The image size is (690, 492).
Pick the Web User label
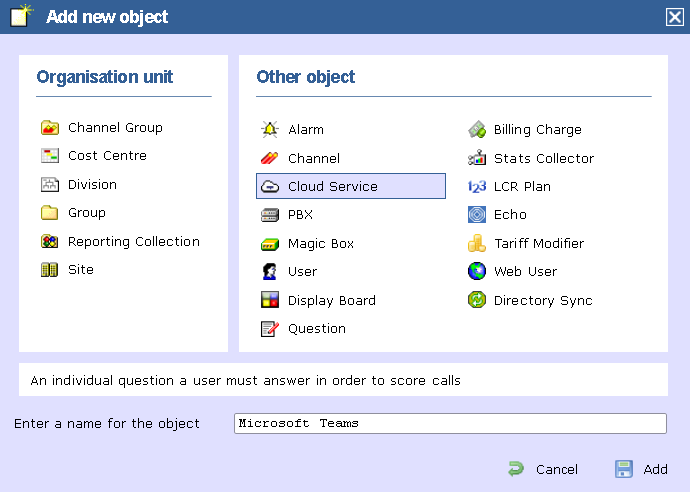pyautogui.click(x=525, y=272)
